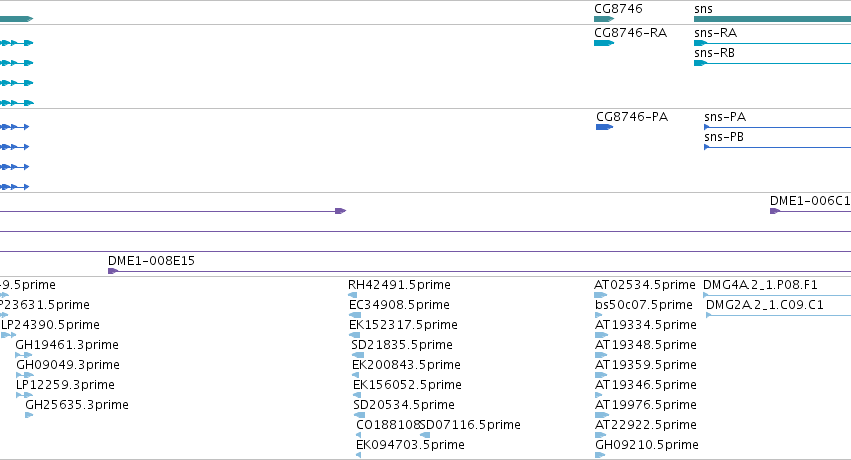This screenshot has width=851, height=460.
Task: Open the AT19346.5prime EST feature
Action: (601, 395)
